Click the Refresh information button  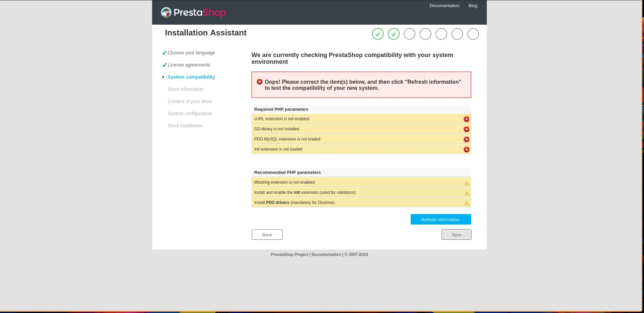point(441,219)
